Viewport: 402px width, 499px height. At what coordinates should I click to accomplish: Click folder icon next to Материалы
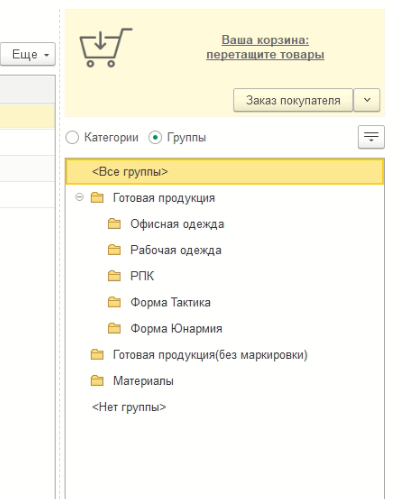pyautogui.click(x=97, y=380)
